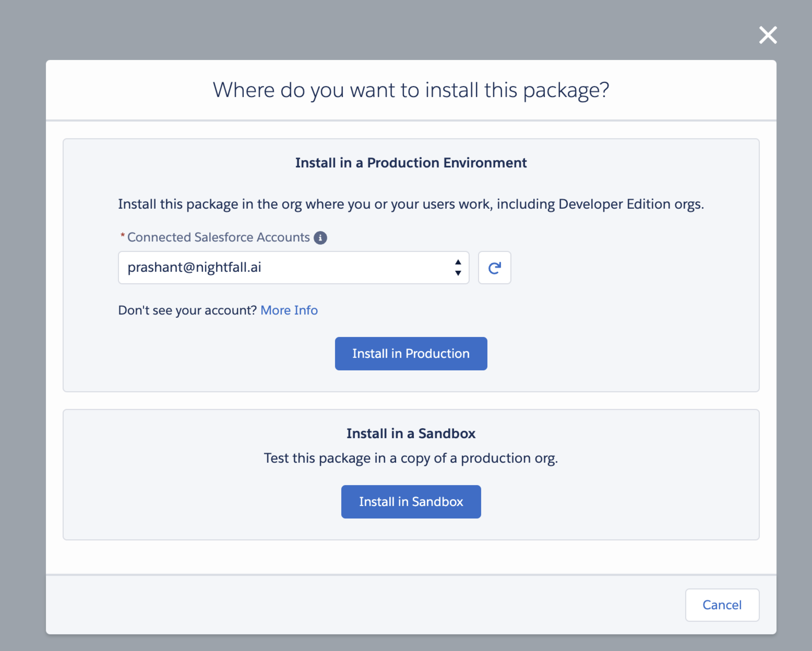
Task: Close the install dialog with the X icon
Action: [768, 35]
